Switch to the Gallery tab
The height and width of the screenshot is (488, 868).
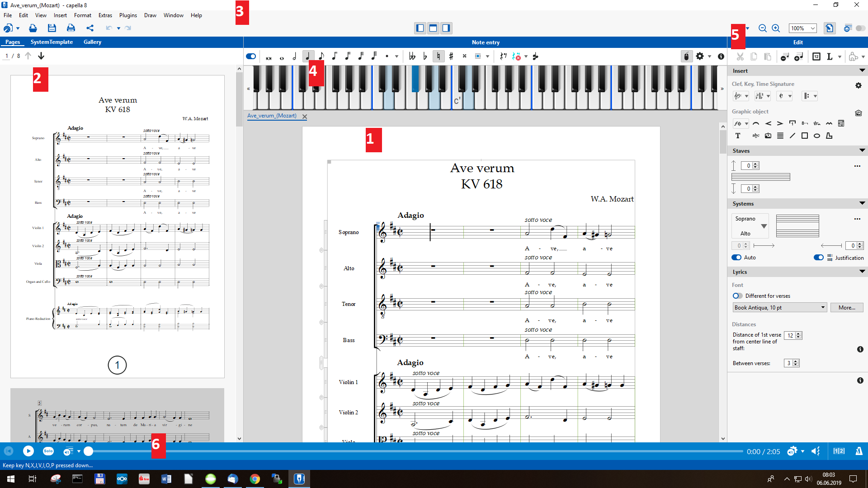pos(92,42)
